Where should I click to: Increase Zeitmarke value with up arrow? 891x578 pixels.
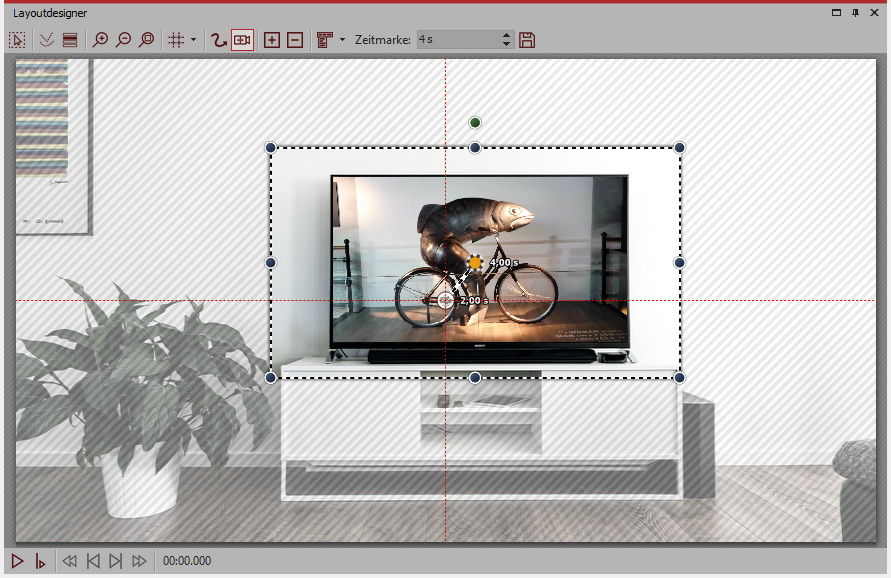pos(506,35)
